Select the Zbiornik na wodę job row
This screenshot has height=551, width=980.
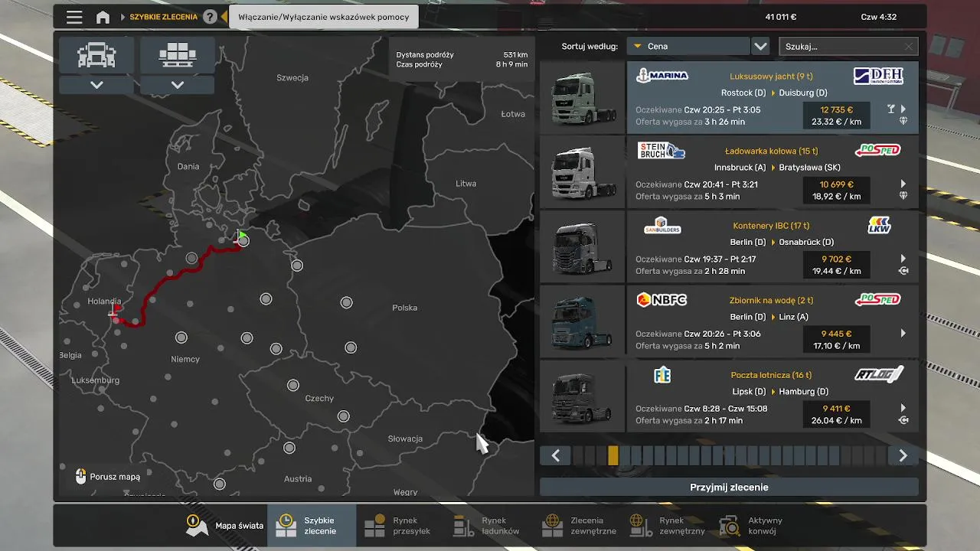click(729, 321)
